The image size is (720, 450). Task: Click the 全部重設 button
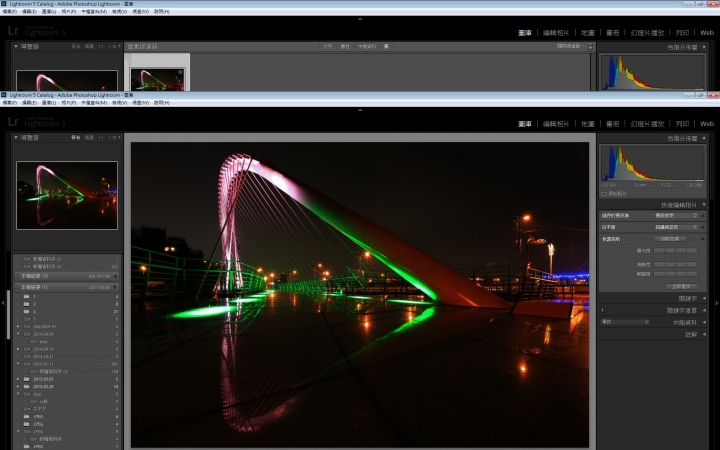click(681, 286)
